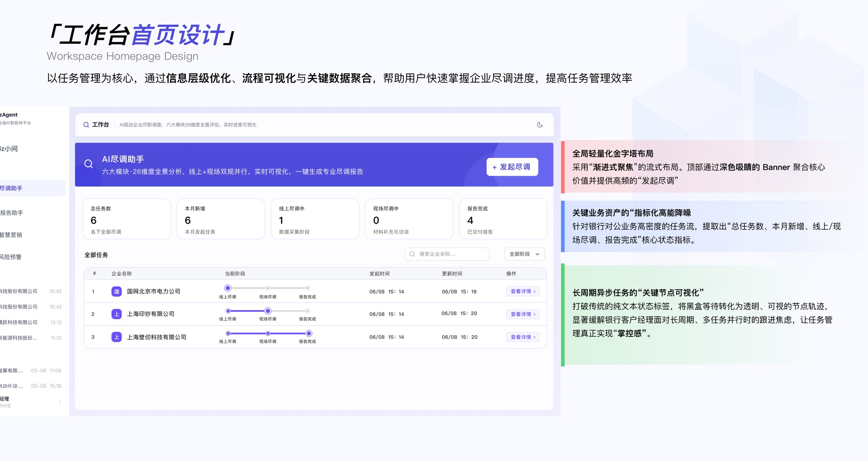Toggle dark mode with the moon icon
This screenshot has height=461, width=868.
[540, 125]
